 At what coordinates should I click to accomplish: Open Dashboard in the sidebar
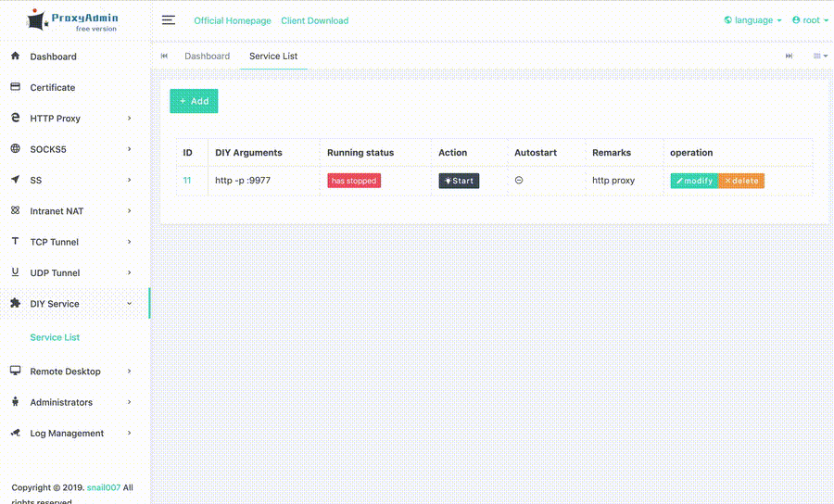pos(74,57)
